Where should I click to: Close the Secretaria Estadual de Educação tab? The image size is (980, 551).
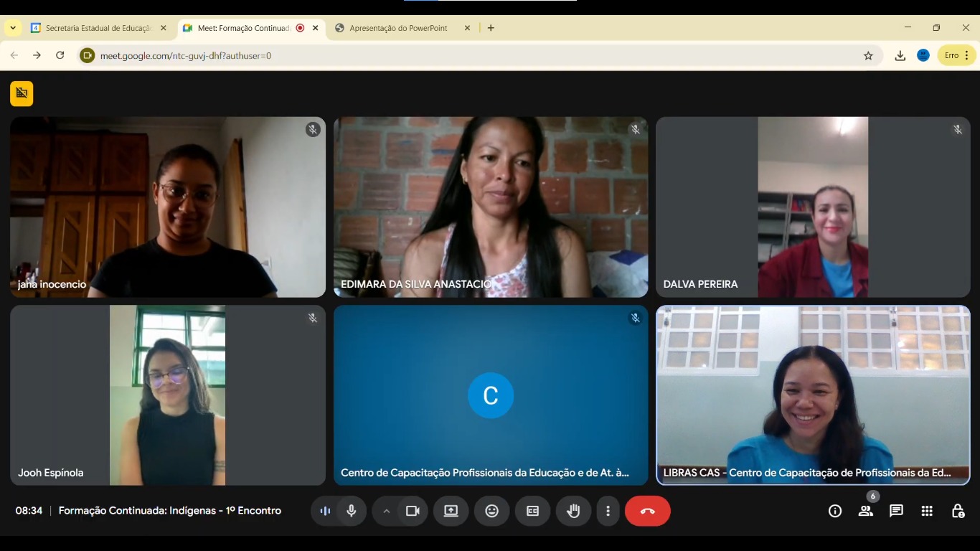[164, 28]
